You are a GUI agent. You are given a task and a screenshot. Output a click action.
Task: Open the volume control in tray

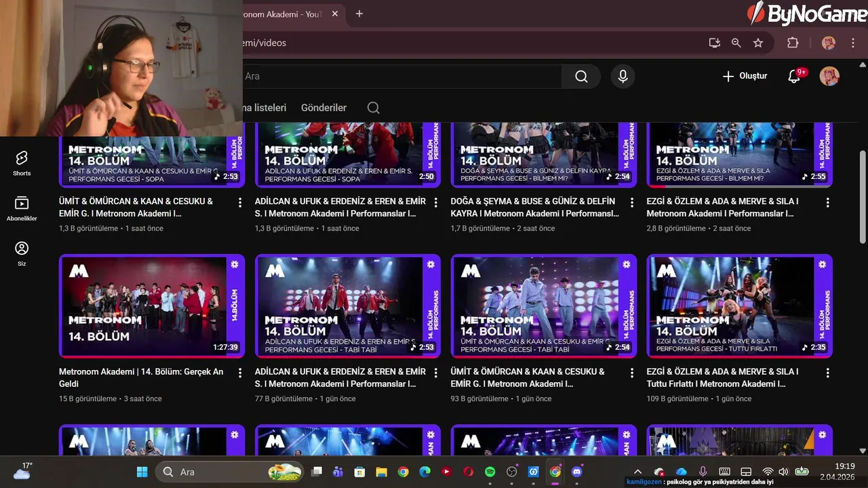(783, 472)
